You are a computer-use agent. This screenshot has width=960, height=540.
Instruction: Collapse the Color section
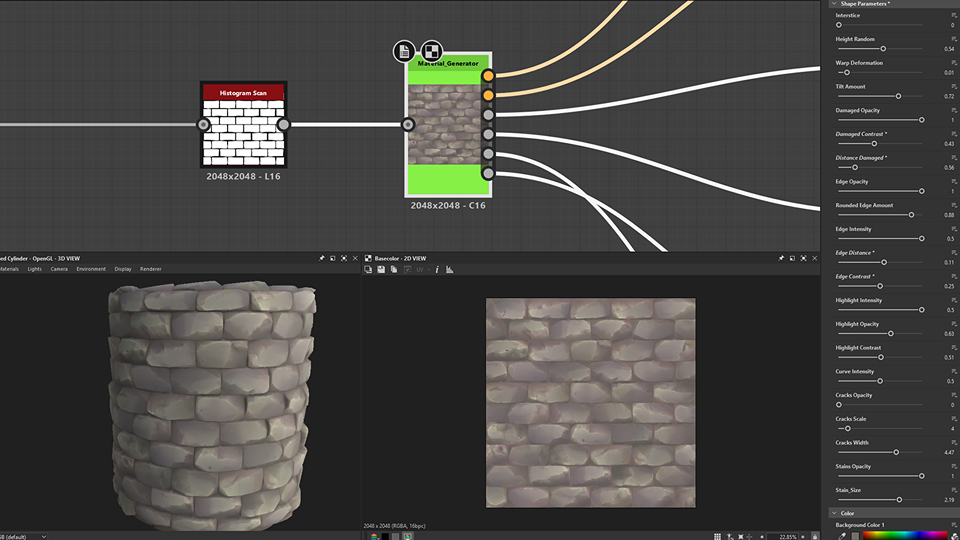point(835,513)
